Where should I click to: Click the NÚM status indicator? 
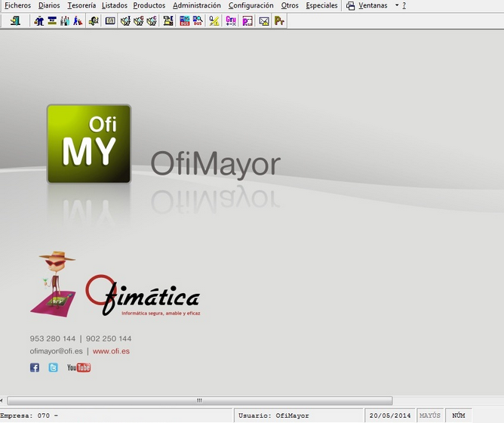tap(459, 415)
